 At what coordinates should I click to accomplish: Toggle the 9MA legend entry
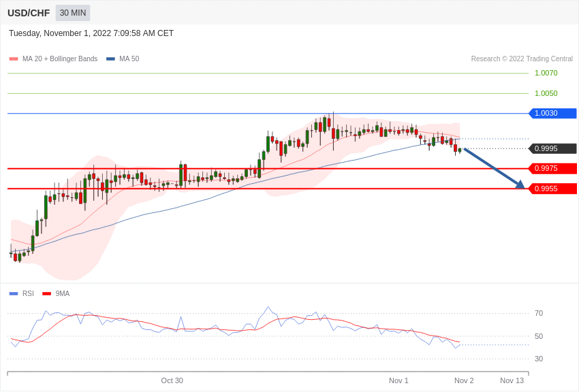pos(56,293)
